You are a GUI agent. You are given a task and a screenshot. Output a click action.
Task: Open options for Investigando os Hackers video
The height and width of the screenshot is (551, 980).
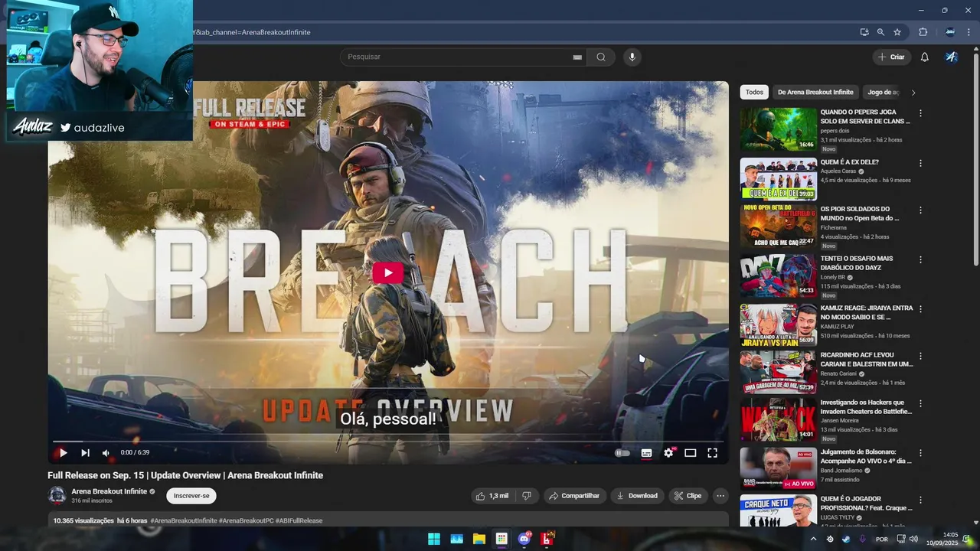[920, 403]
